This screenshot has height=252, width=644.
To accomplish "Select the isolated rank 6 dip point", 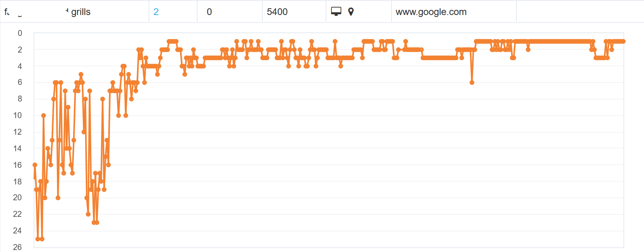I will click(472, 83).
